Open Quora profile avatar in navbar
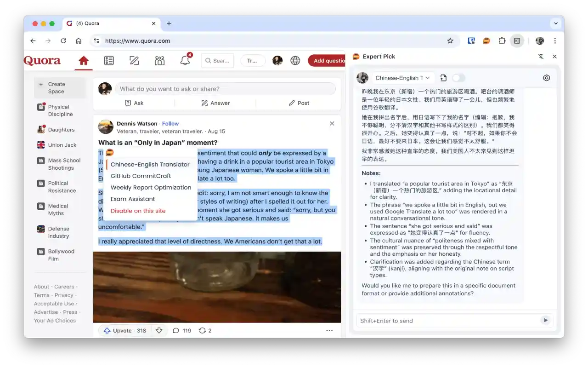 pyautogui.click(x=277, y=61)
